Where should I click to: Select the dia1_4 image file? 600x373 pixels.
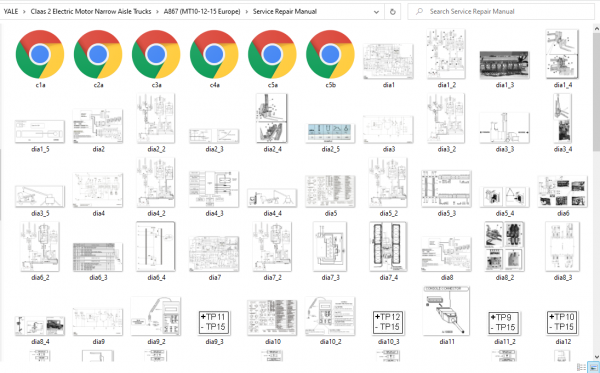(x=562, y=54)
